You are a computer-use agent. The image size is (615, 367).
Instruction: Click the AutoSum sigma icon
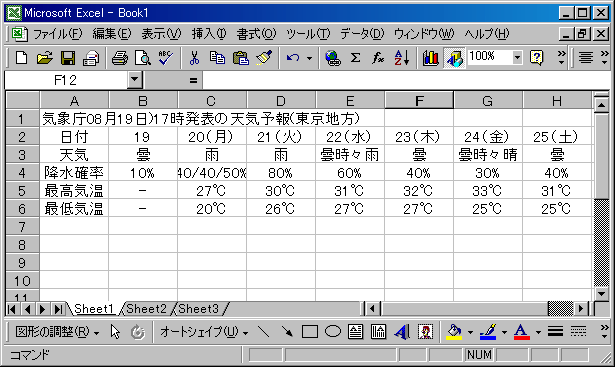click(x=355, y=58)
